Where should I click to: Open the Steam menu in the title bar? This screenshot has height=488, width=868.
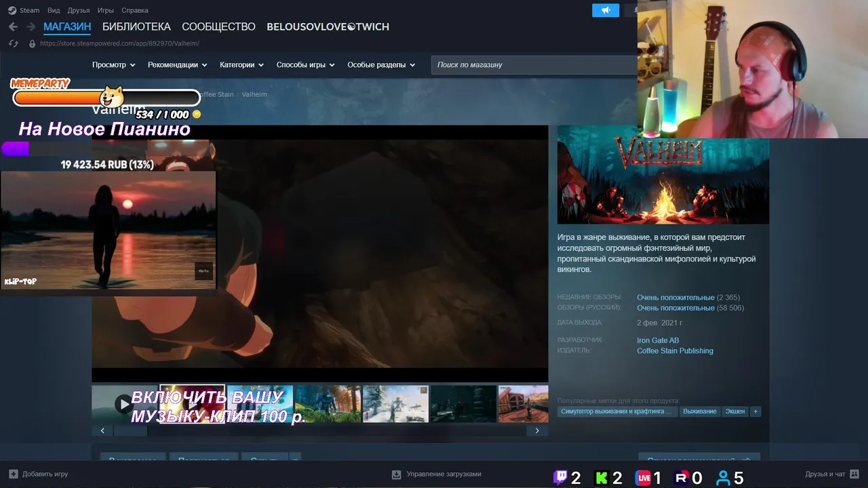(x=29, y=10)
